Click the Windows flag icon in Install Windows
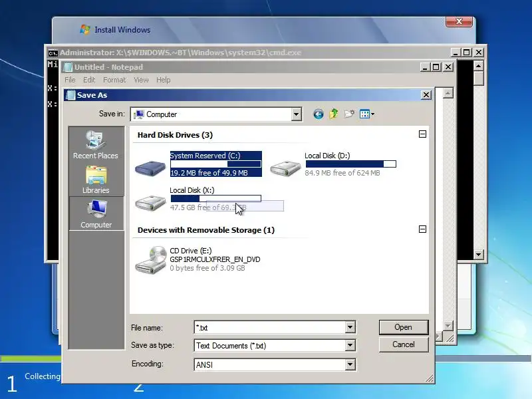 pyautogui.click(x=85, y=29)
